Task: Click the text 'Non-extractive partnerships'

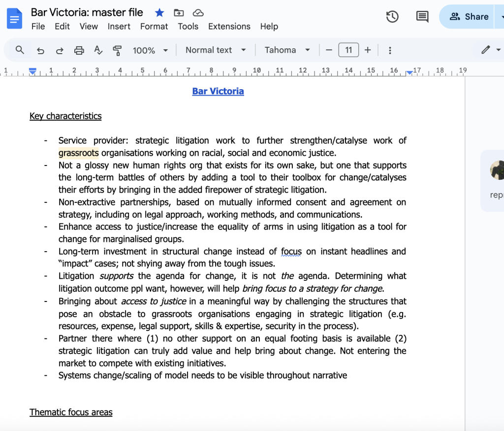Action: 115,202
